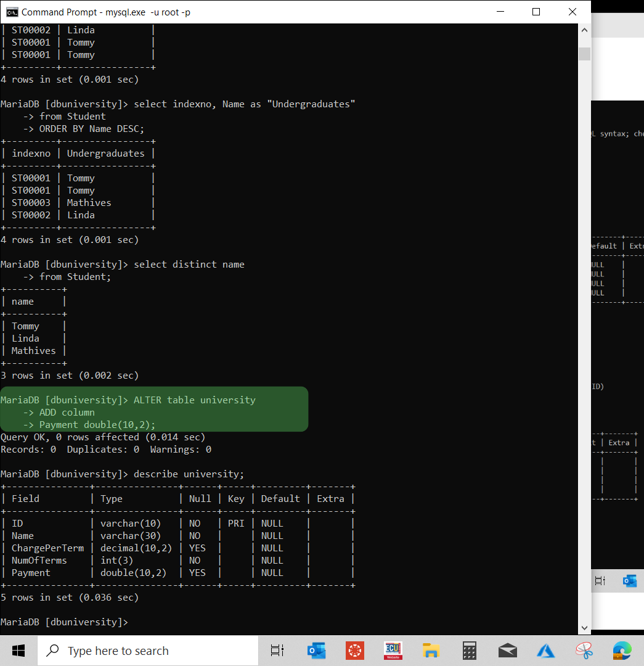This screenshot has width=644, height=666.
Task: Open Microsoft Outlook from the taskbar
Action: tap(316, 650)
